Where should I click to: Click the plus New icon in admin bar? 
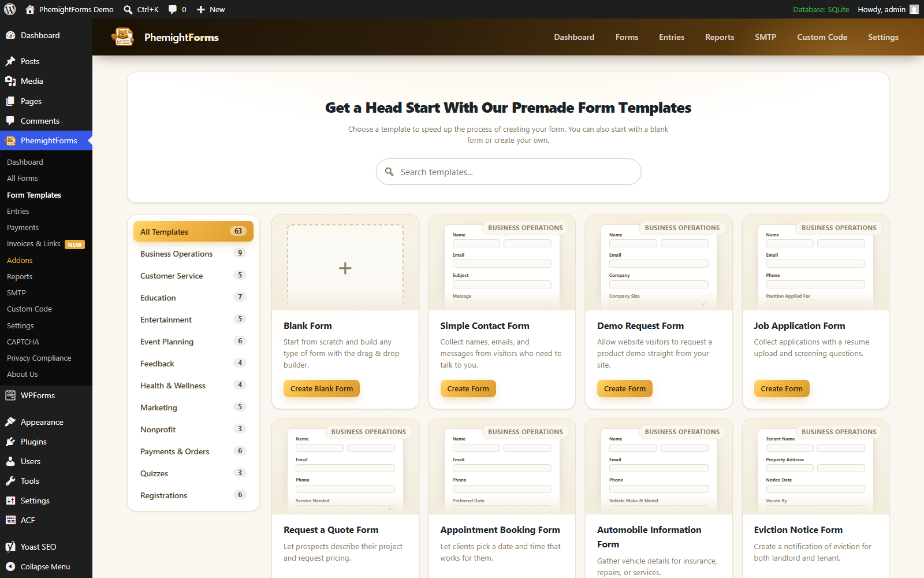pyautogui.click(x=201, y=9)
